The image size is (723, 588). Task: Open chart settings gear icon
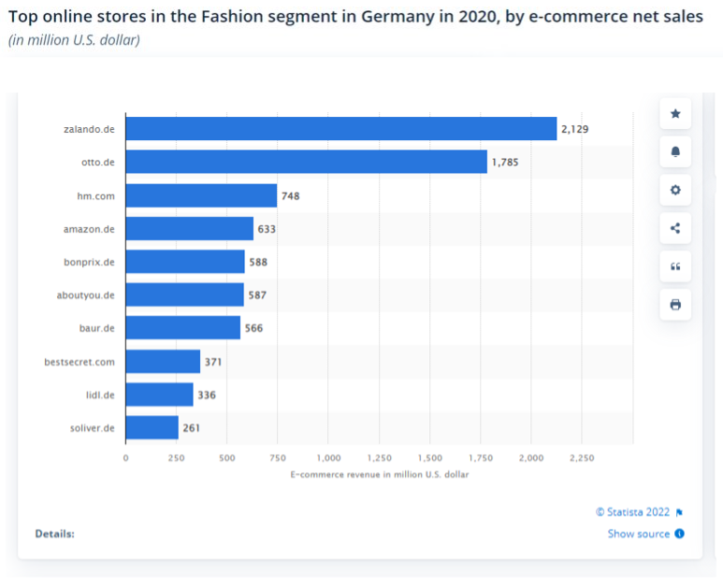pos(675,190)
